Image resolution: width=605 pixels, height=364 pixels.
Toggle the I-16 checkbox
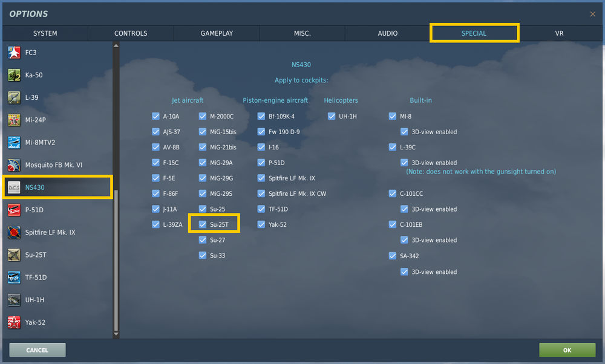(x=261, y=147)
